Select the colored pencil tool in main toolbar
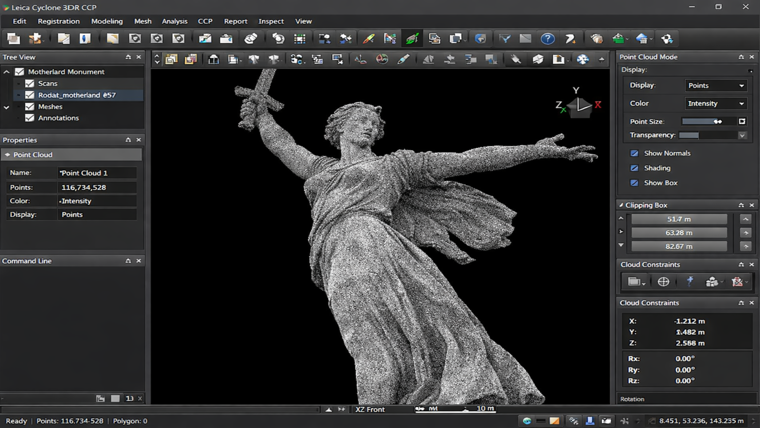 (368, 39)
